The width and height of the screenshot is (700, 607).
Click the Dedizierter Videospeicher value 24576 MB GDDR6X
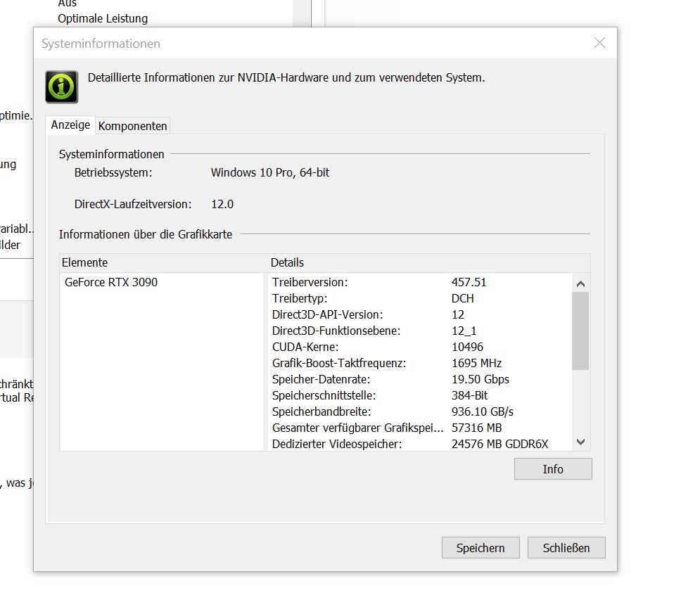point(500,444)
